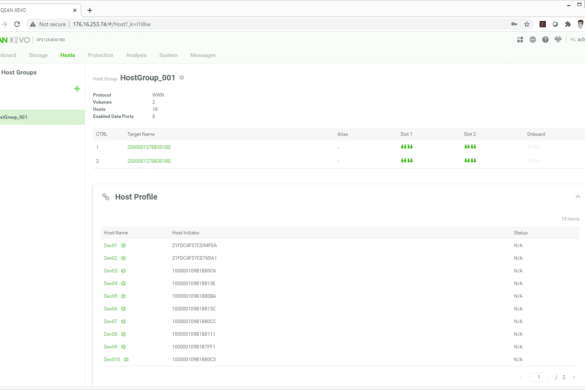Viewport: 585px width, 390px height.
Task: Open a new browser tab
Action: coord(90,10)
